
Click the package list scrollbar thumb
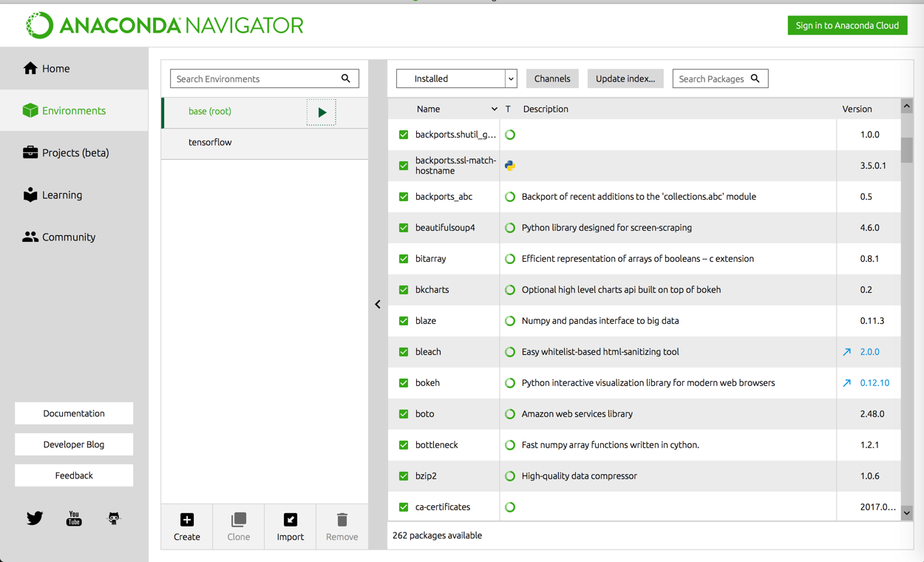[907, 150]
